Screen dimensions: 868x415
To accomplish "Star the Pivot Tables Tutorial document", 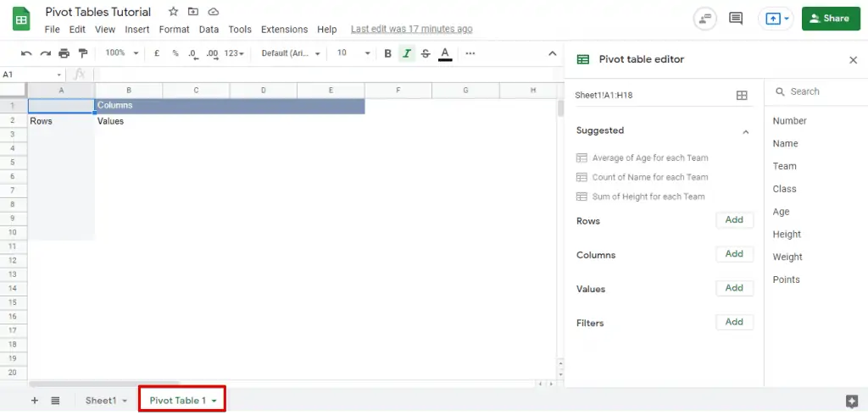I will [173, 12].
